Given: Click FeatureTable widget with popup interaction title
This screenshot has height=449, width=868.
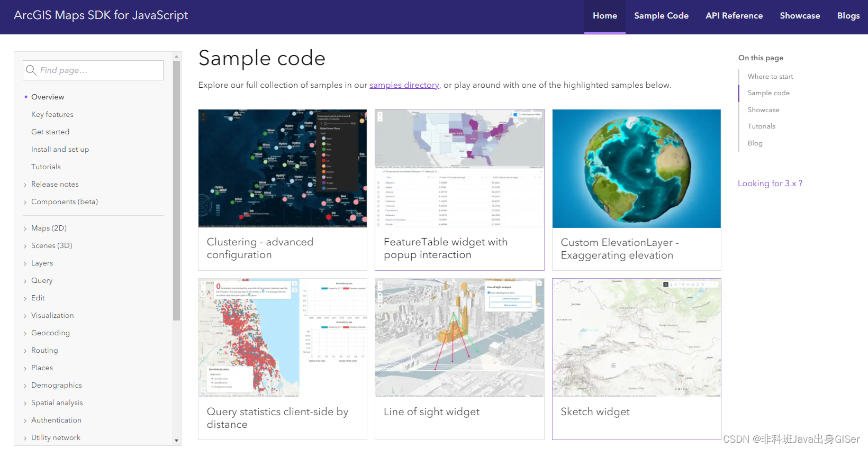Looking at the screenshot, I should [x=446, y=249].
